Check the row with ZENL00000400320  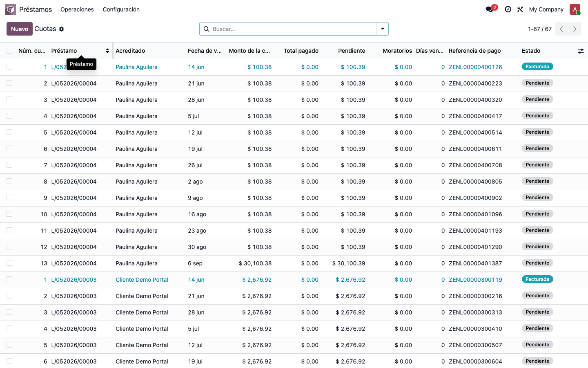(x=9, y=99)
